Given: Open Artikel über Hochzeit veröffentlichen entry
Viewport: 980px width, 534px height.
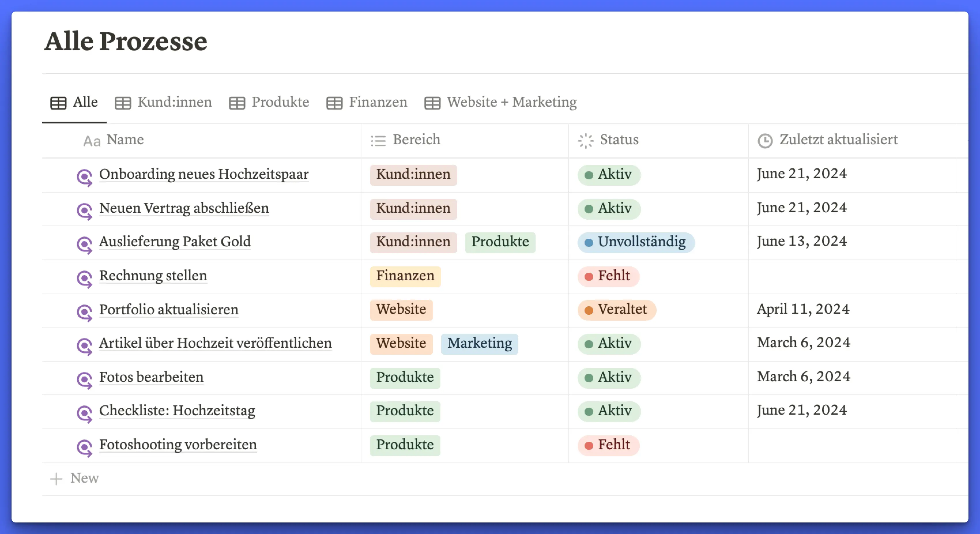Looking at the screenshot, I should coord(215,343).
